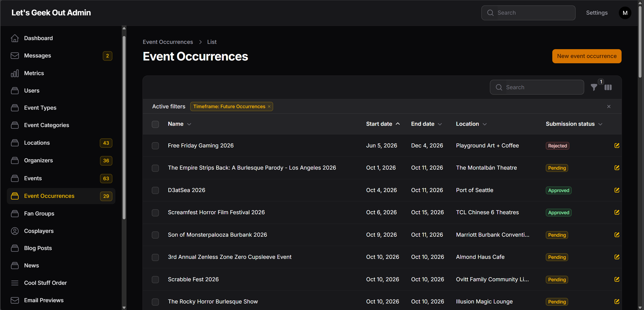
Task: Open Users in the sidebar
Action: pos(61,91)
